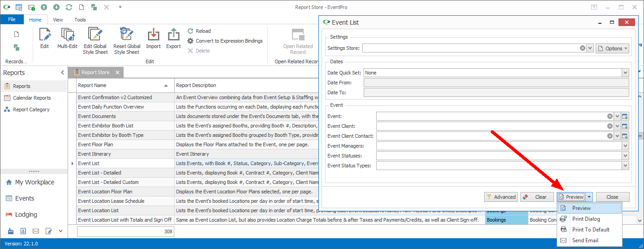
Task: Click the Preview split-button arrow
Action: pos(589,197)
